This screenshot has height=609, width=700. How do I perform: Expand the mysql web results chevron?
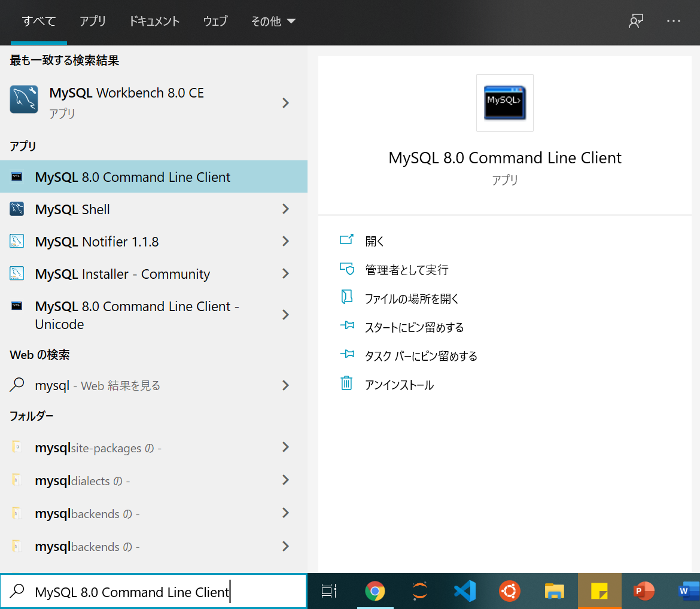click(286, 385)
